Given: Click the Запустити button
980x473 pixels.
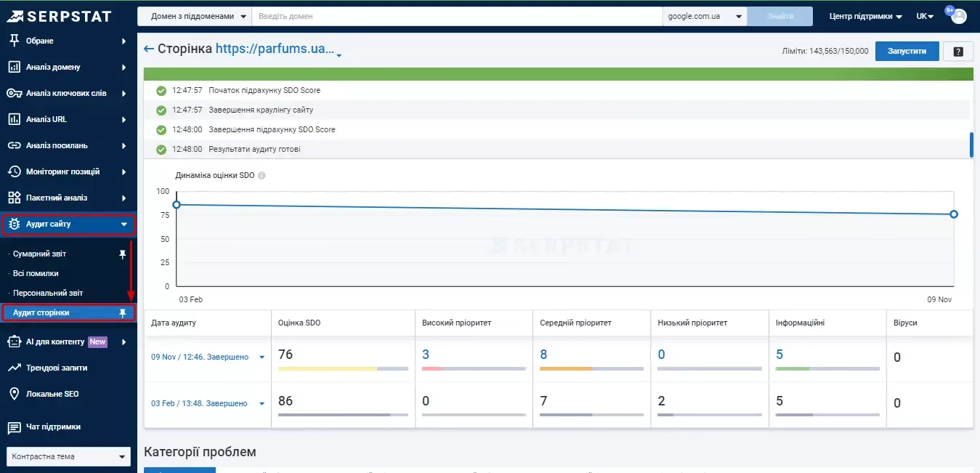Looking at the screenshot, I should 907,52.
